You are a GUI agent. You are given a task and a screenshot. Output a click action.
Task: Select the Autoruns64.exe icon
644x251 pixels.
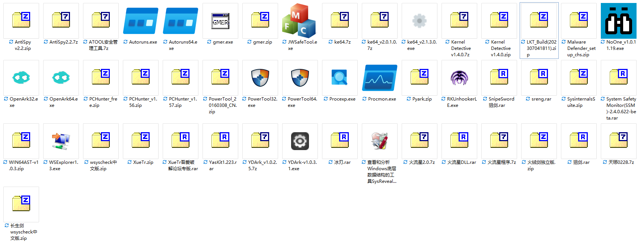pos(181,21)
